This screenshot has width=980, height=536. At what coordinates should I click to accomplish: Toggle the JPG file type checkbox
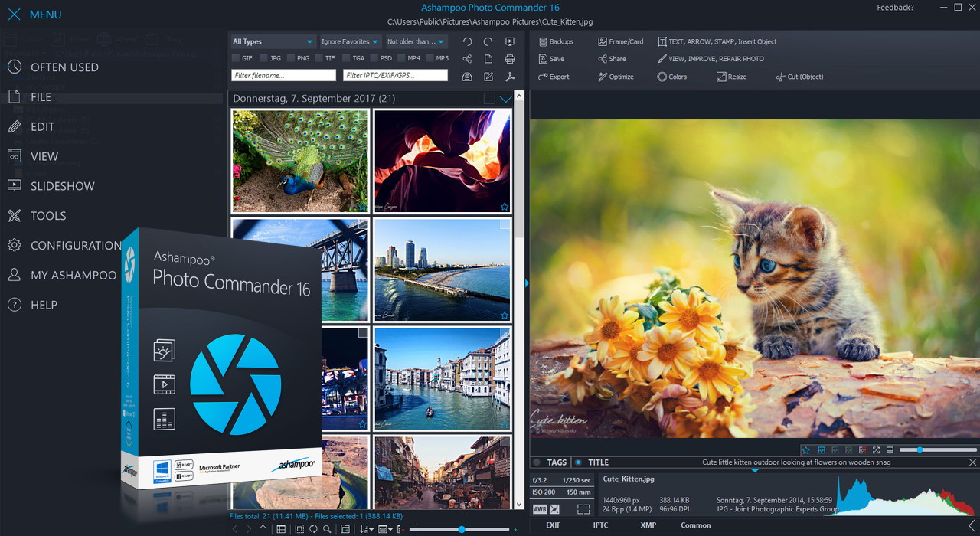tap(263, 58)
